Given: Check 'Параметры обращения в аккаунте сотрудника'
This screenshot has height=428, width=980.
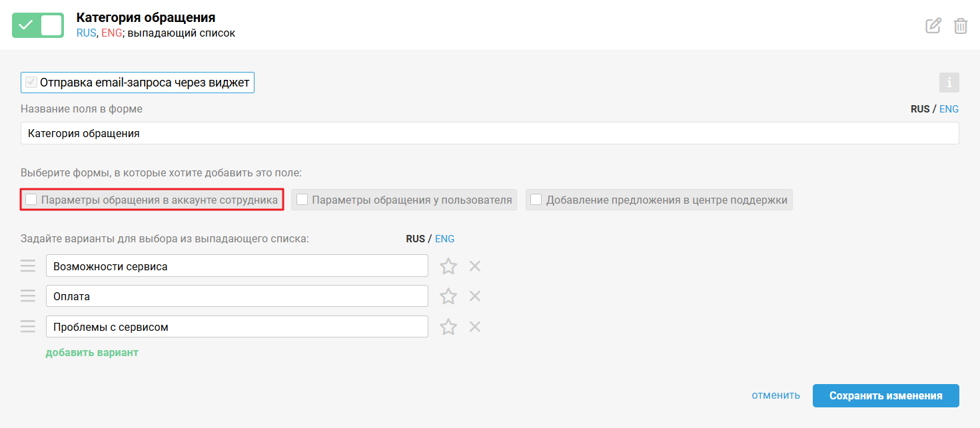Looking at the screenshot, I should pyautogui.click(x=31, y=200).
